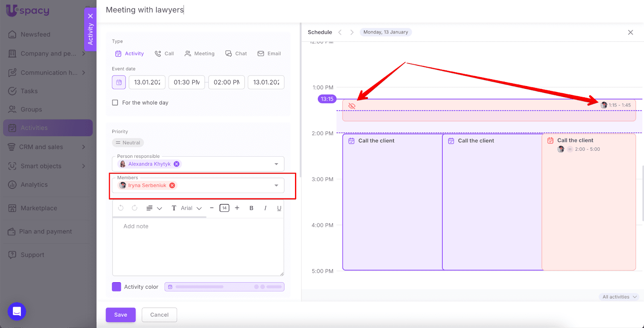Expand the Person responsible dropdown

pos(276,164)
